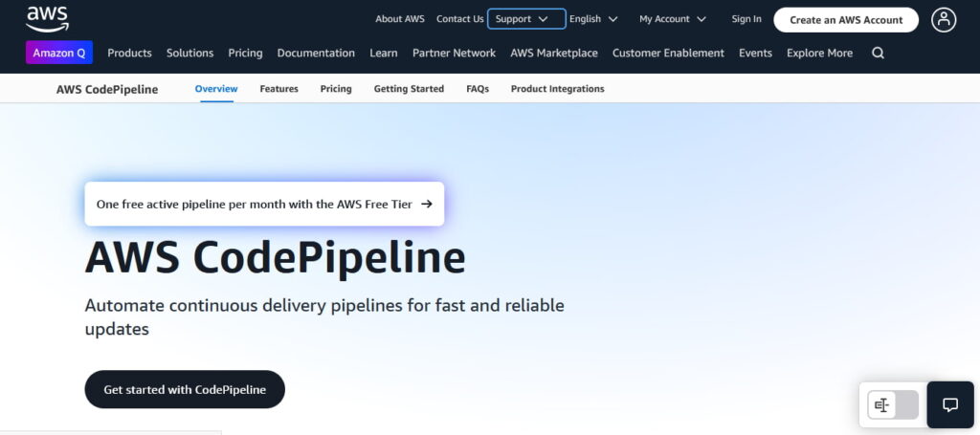This screenshot has height=435, width=980.
Task: Click the AWS CodePipeline subnav title
Action: [107, 89]
